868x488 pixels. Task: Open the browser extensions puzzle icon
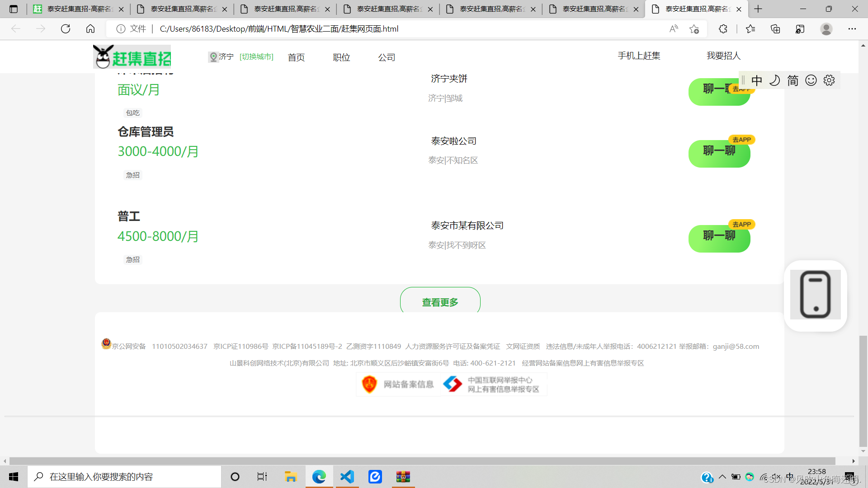[x=723, y=29]
